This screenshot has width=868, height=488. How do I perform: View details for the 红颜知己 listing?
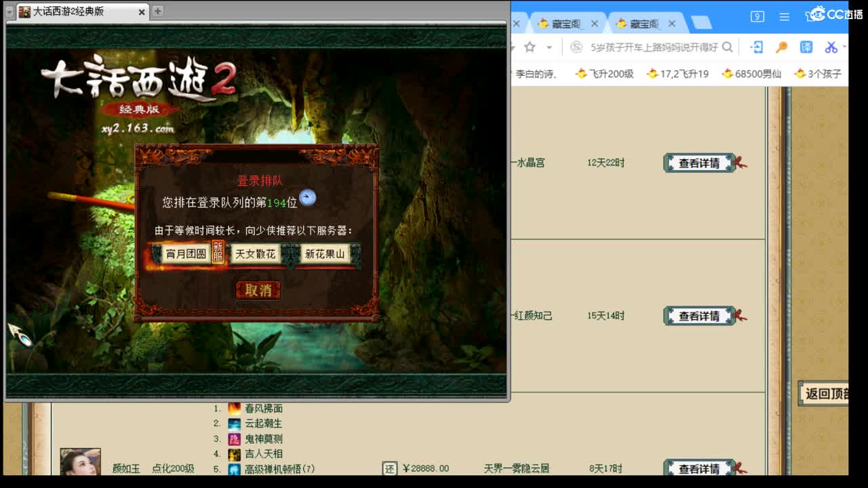[699, 316]
